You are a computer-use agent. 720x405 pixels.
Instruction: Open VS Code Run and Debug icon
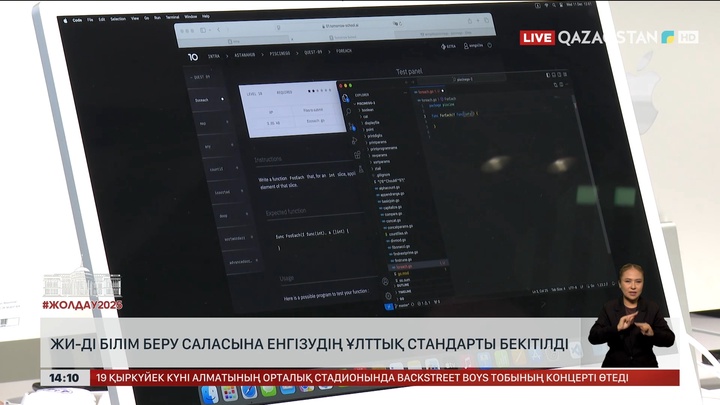354,141
